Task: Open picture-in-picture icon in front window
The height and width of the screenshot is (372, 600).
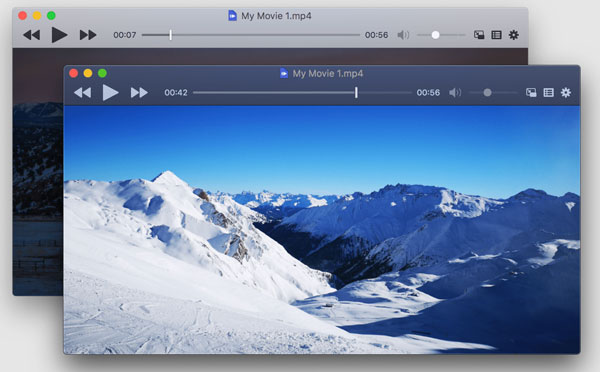Action: pos(531,92)
